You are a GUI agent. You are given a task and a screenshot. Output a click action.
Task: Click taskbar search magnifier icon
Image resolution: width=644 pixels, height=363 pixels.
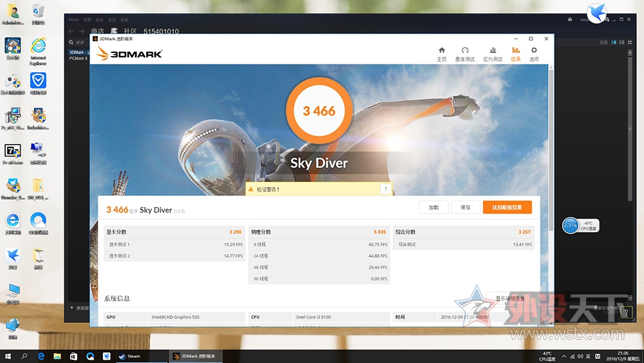point(24,356)
